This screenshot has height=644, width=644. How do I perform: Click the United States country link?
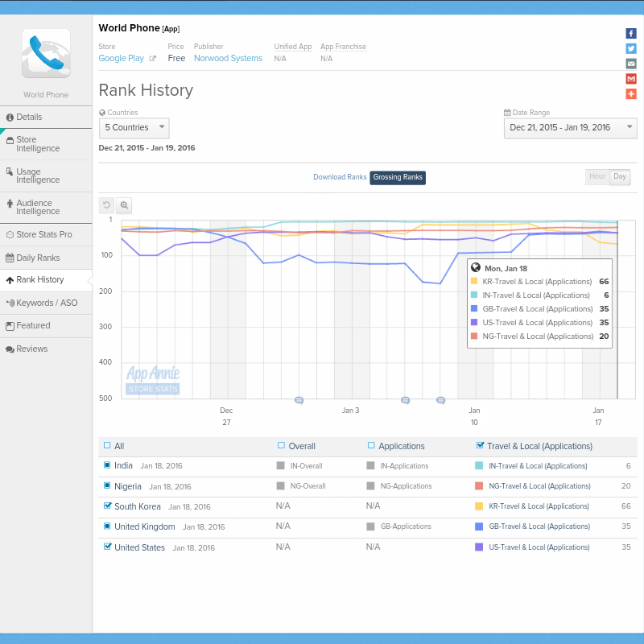click(x=139, y=547)
